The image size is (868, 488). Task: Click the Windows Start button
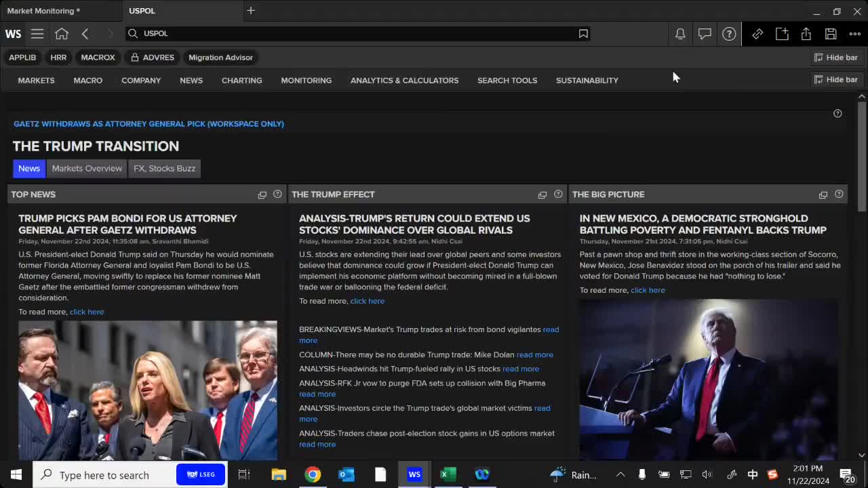pyautogui.click(x=16, y=474)
